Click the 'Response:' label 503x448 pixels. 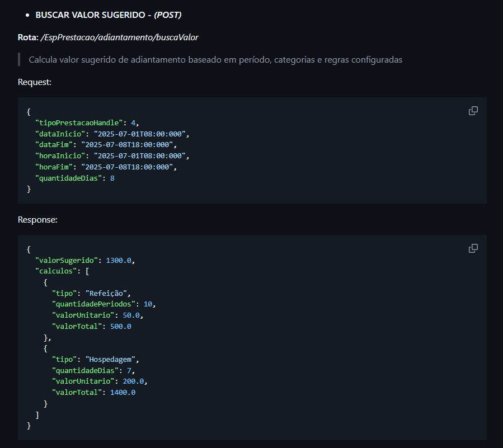point(37,220)
